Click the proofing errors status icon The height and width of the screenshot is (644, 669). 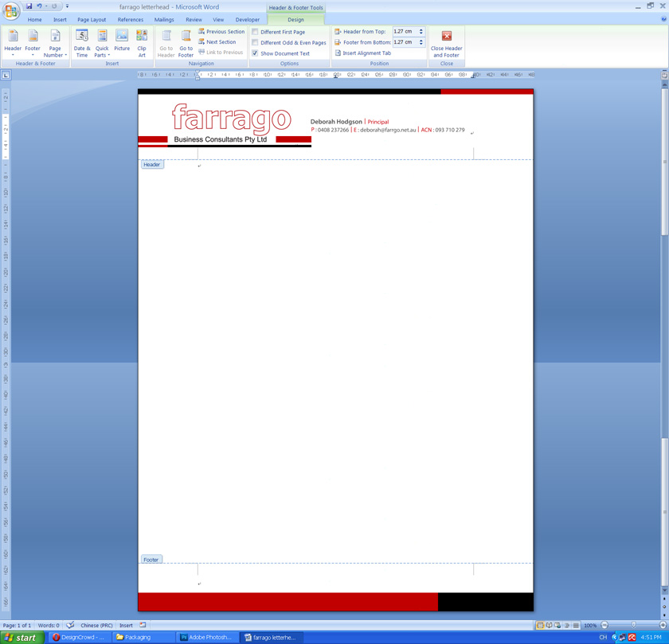tap(70, 625)
